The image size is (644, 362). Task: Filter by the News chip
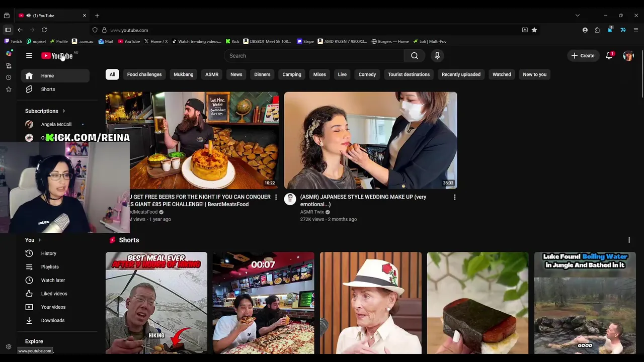click(x=236, y=74)
